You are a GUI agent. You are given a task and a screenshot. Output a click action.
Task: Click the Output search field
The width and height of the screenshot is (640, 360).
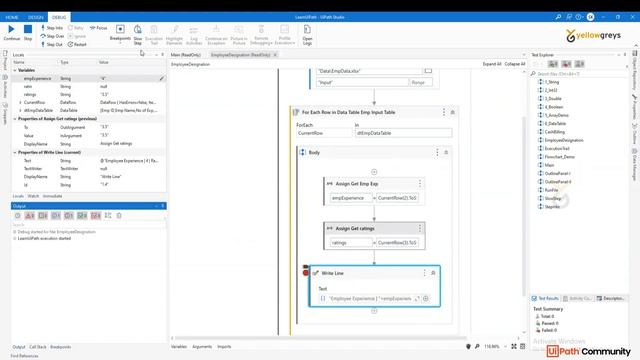point(88,225)
